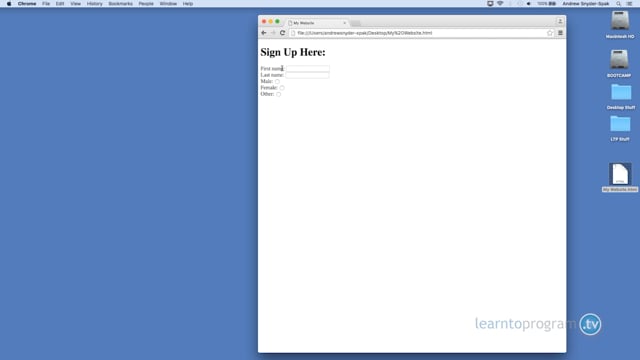
Task: Open the History menu
Action: pos(95,4)
